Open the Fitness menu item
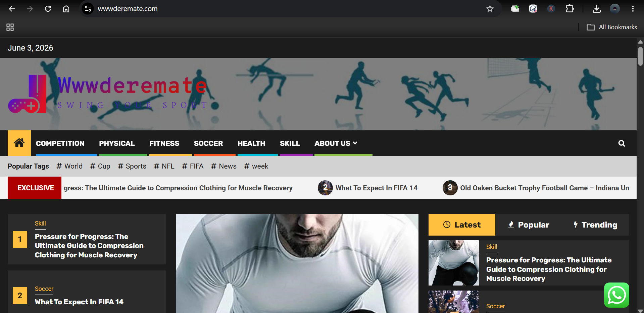644x313 pixels. [x=164, y=143]
